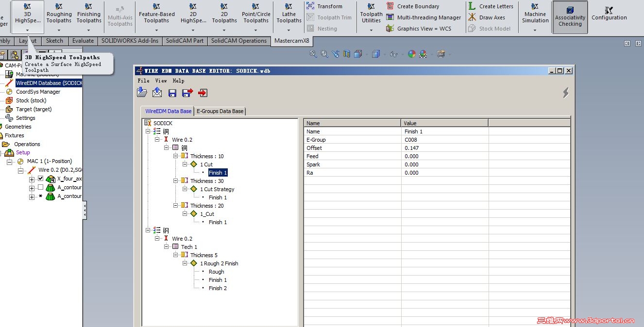Screen dimensions: 644x327
Task: Click the E-Group value C008 cell
Action: pyautogui.click(x=444, y=140)
